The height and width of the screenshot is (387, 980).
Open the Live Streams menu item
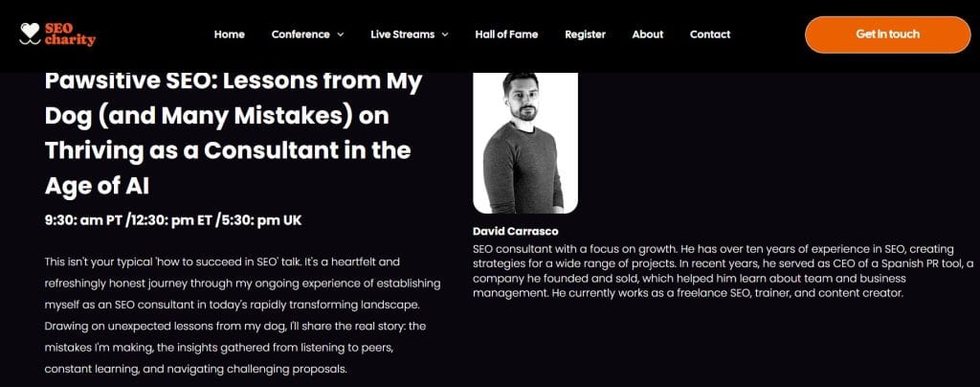[403, 34]
